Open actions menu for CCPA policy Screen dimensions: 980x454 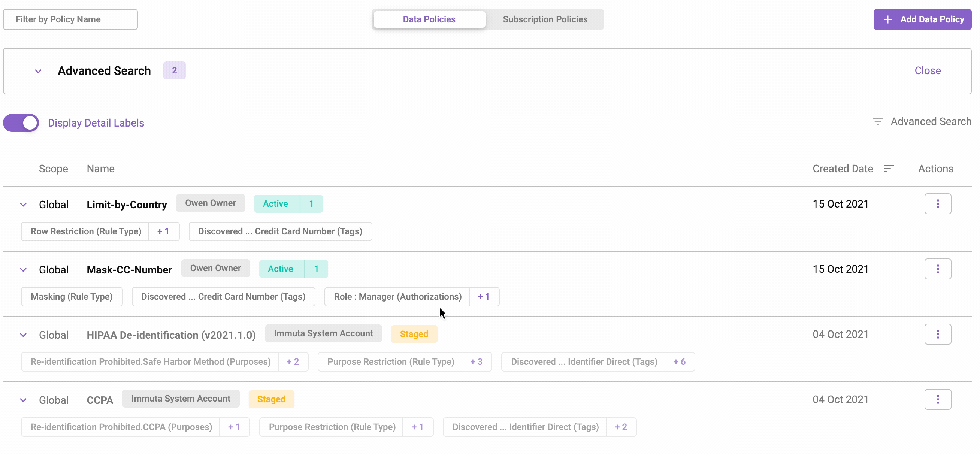click(937, 399)
